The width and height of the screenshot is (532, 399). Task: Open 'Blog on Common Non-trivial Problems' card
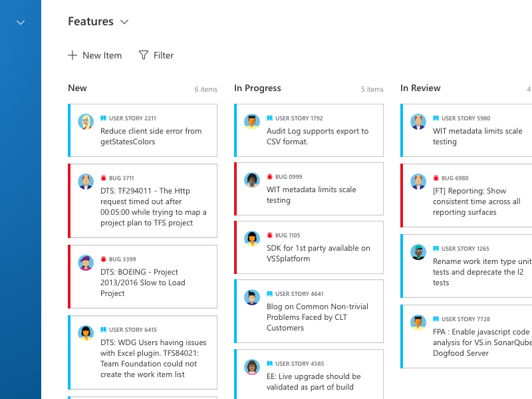pos(309,311)
